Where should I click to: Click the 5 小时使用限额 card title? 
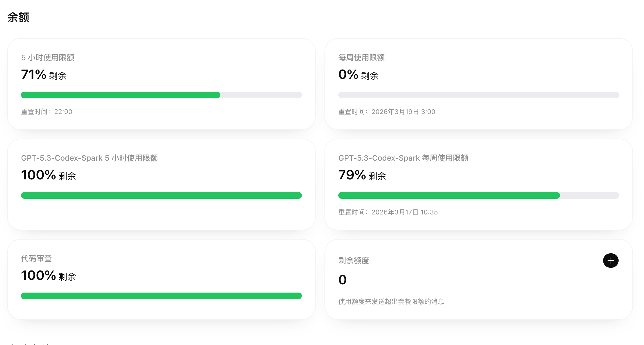tap(47, 57)
